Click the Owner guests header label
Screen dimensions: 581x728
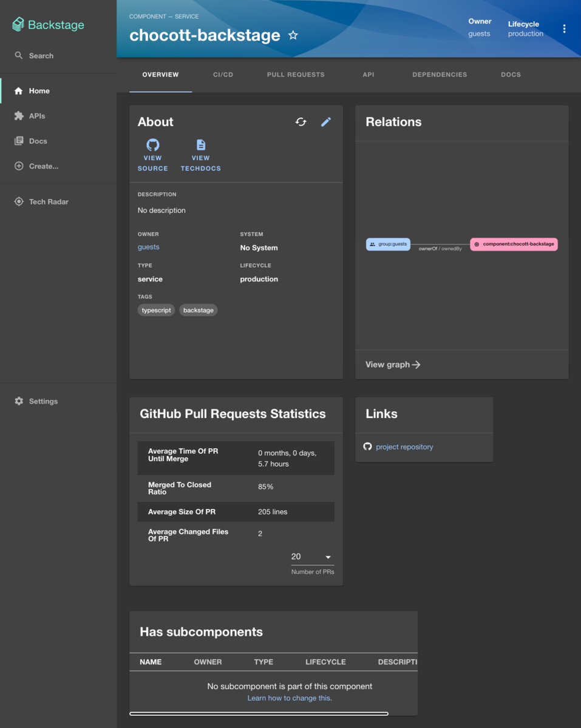coord(480,27)
